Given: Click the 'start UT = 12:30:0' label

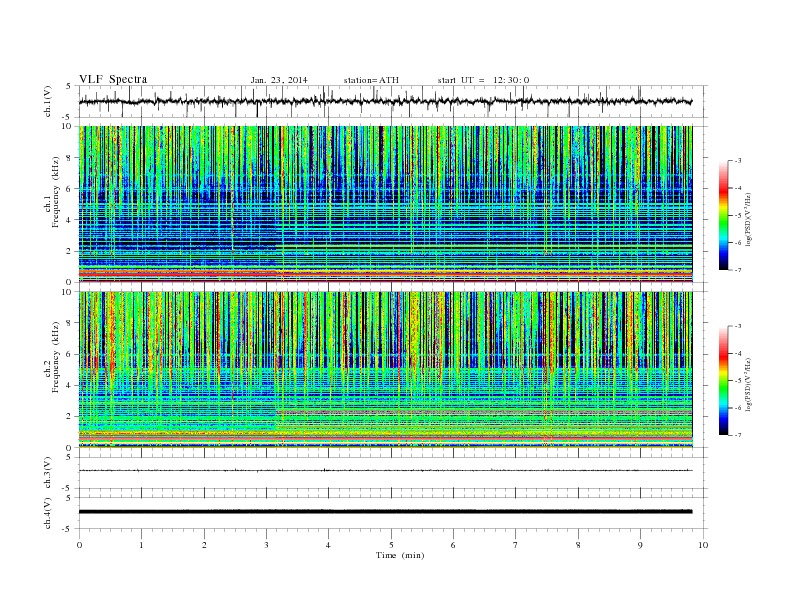Looking at the screenshot, I should coord(483,80).
